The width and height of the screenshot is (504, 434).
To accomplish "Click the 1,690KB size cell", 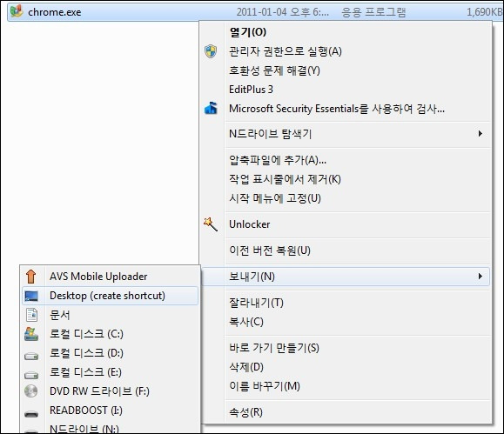I will [484, 12].
